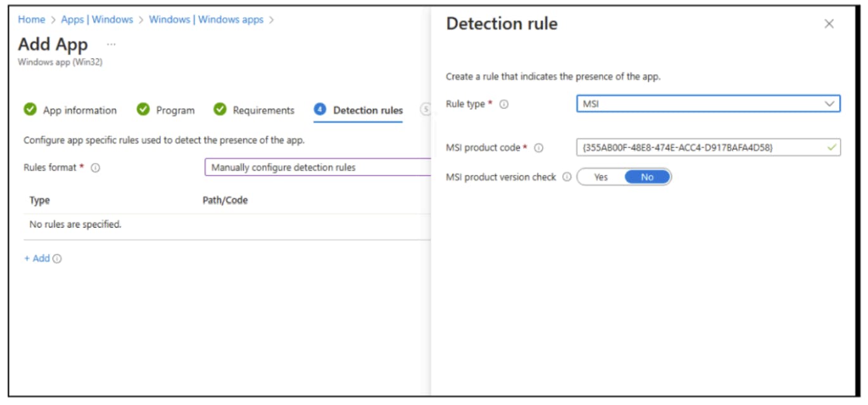868x405 pixels.
Task: Click the green checkmark on Requirements step
Action: [220, 110]
